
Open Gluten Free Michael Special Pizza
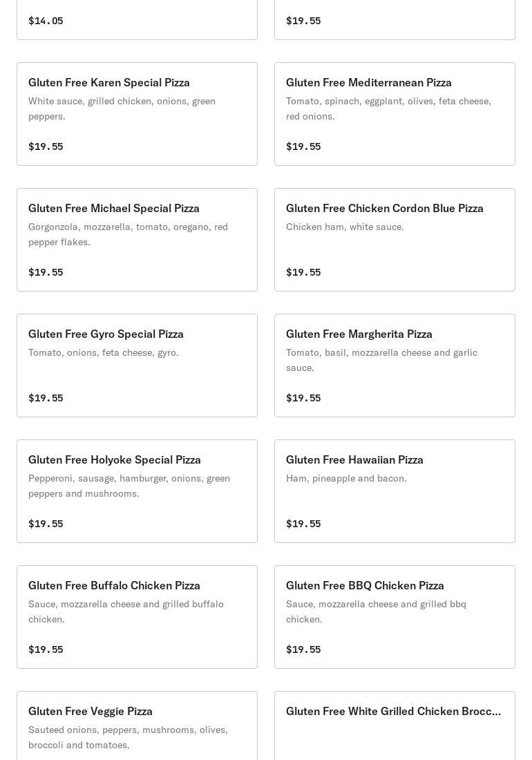pos(137,240)
